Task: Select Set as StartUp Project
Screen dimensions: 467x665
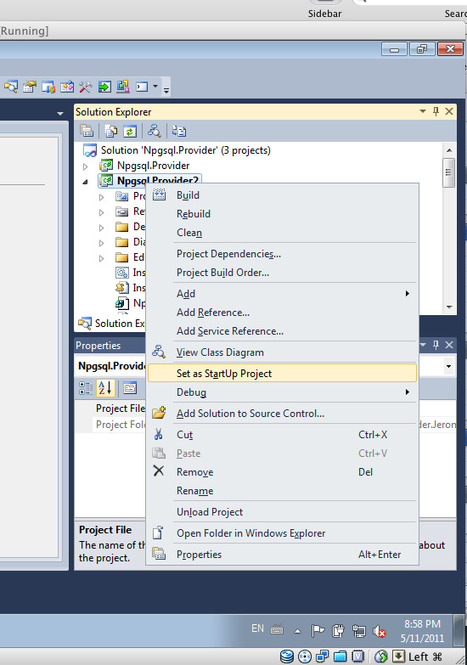Action: click(x=282, y=373)
